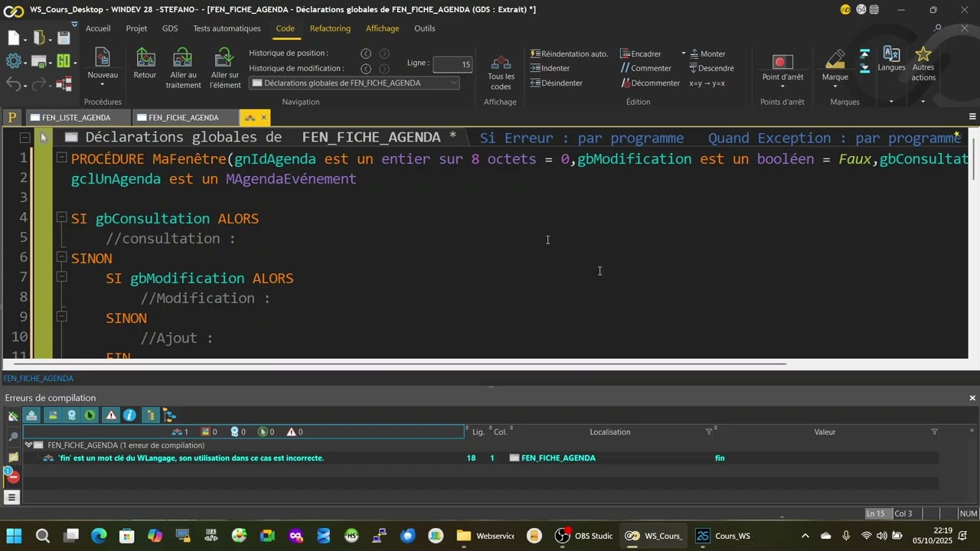Click 'Si Erreur : par programme' link
980x551 pixels.
point(582,138)
